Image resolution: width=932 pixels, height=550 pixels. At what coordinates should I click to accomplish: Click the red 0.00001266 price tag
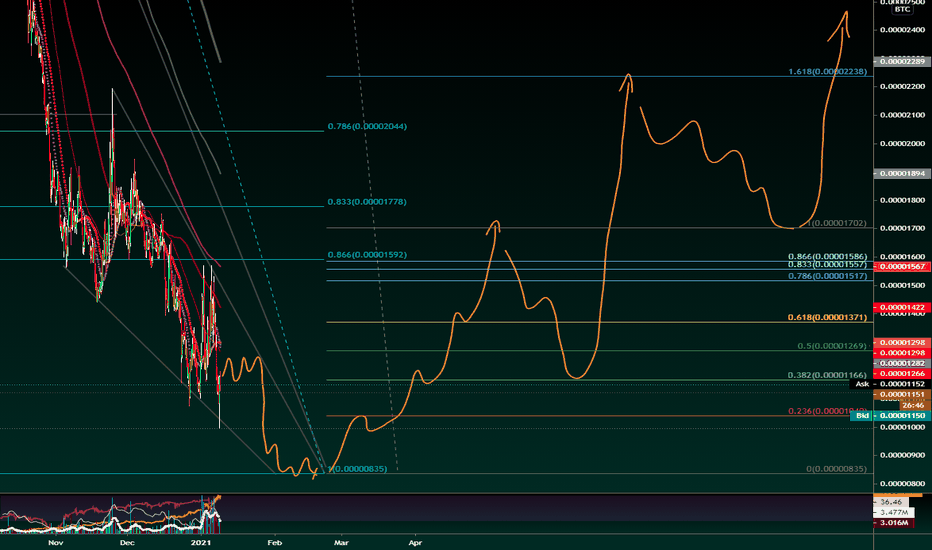(902, 374)
